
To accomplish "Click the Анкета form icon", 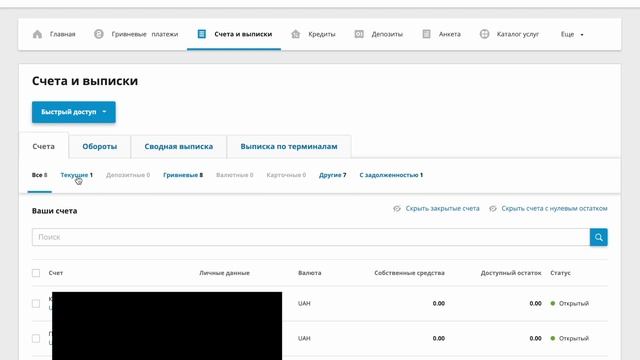I will click(x=426, y=34).
